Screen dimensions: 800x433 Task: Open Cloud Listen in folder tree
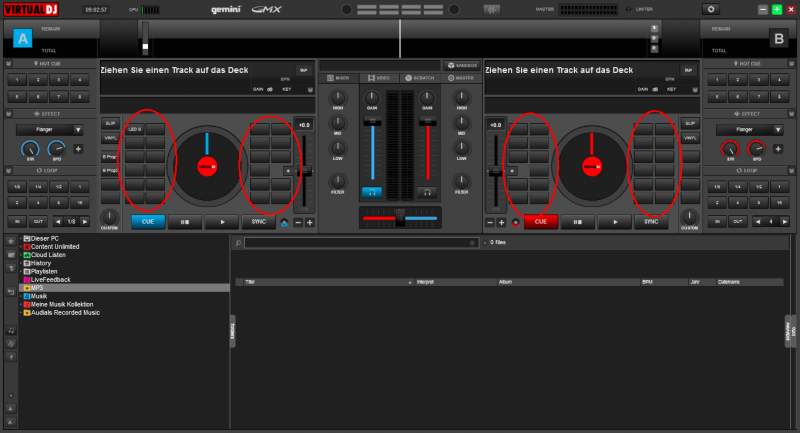click(48, 254)
